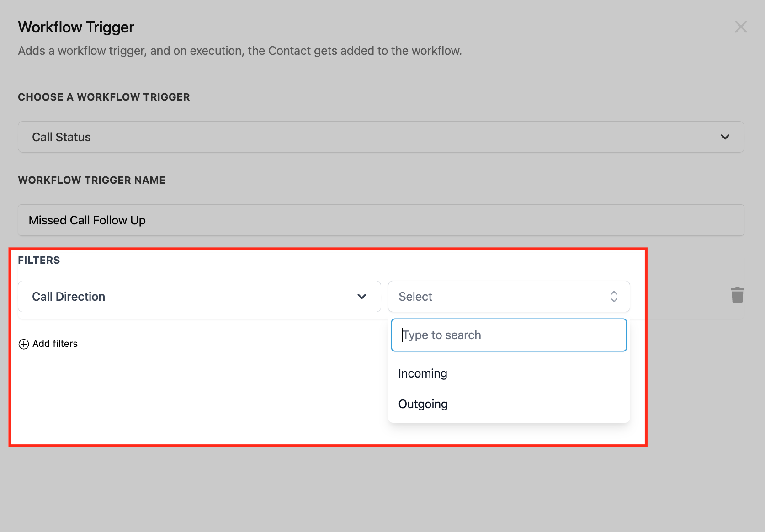Edit the Missed Call Follow Up name field
Screen dimensions: 765x532
coord(381,220)
